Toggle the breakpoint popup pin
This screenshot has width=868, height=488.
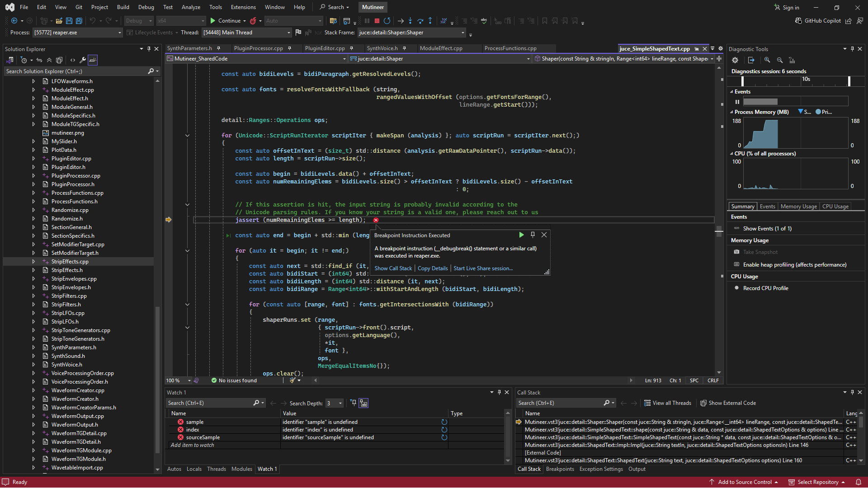click(x=533, y=235)
